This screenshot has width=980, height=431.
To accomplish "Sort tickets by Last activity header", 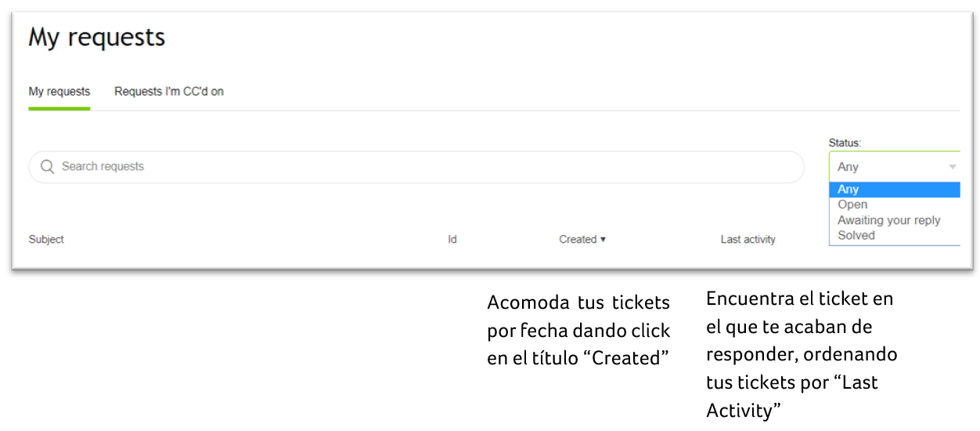I will click(748, 240).
